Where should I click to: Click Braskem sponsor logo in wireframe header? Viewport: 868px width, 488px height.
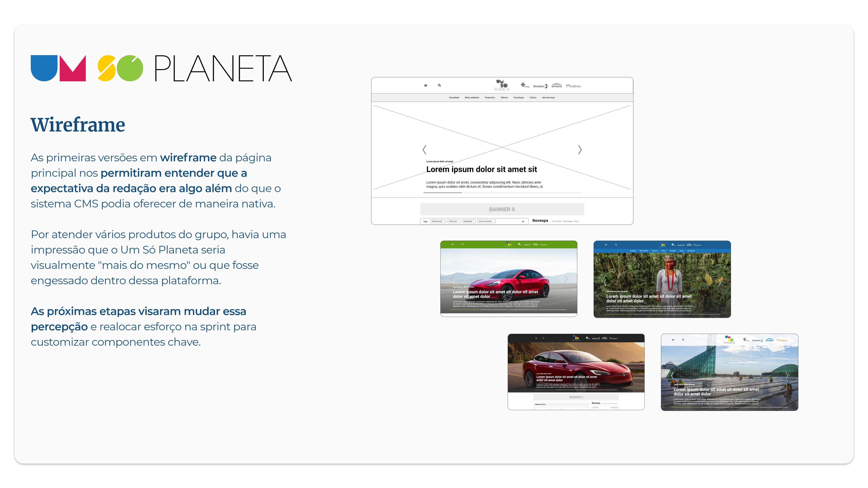pyautogui.click(x=540, y=86)
